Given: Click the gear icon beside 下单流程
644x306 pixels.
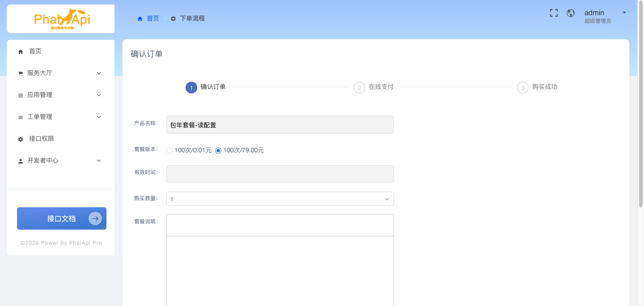Looking at the screenshot, I should (x=174, y=19).
